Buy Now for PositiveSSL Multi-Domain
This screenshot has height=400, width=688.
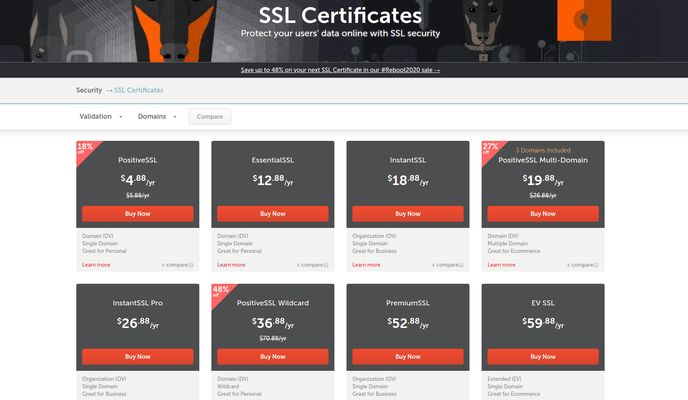click(x=543, y=214)
